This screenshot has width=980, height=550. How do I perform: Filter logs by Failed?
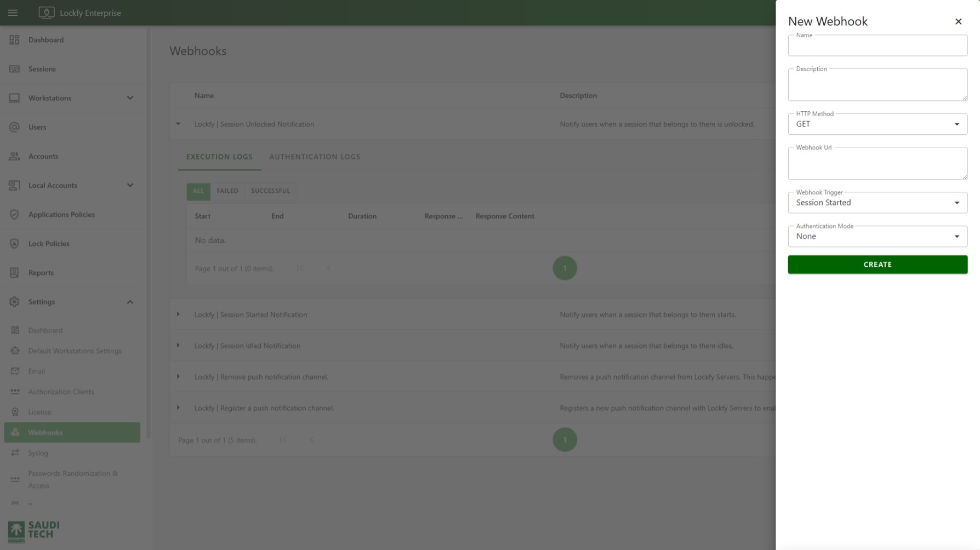[227, 191]
